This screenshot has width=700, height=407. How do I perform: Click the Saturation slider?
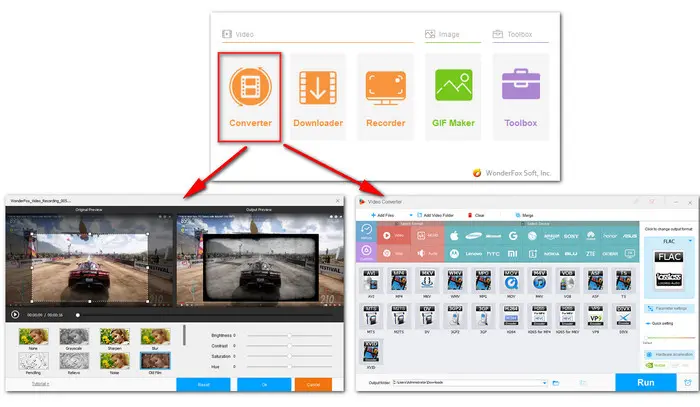[290, 356]
